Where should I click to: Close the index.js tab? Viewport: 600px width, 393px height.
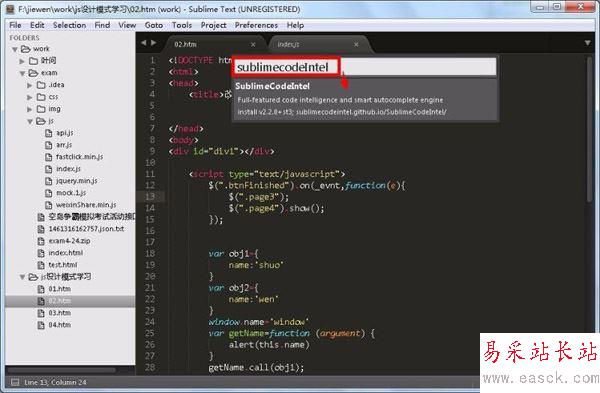(356, 45)
